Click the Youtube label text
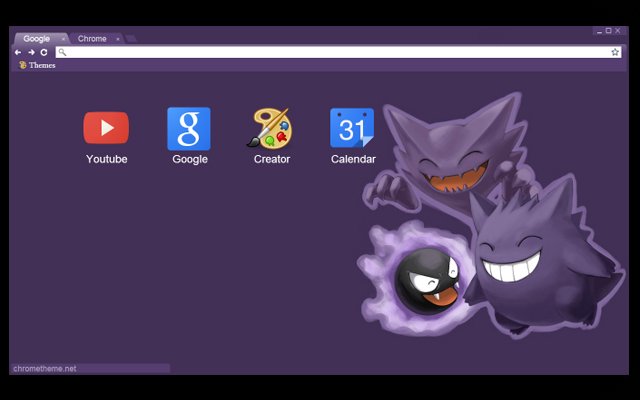The height and width of the screenshot is (400, 640). click(107, 159)
